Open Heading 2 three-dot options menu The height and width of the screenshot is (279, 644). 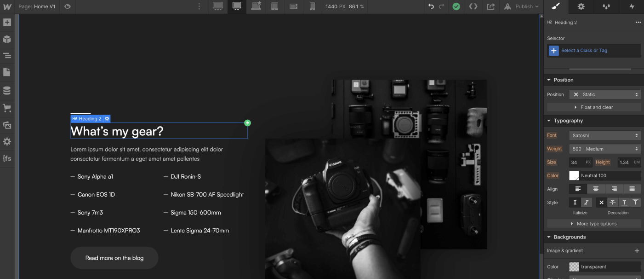[638, 22]
